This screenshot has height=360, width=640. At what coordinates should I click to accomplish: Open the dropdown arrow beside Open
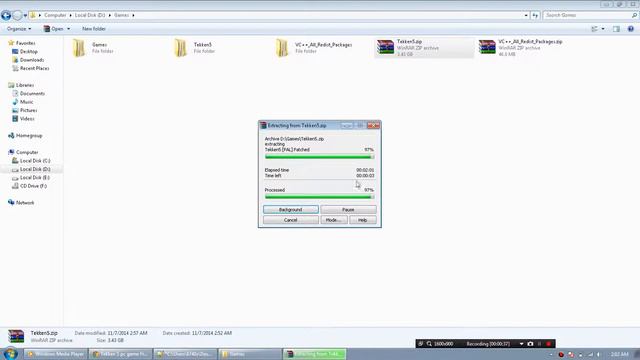[68, 29]
